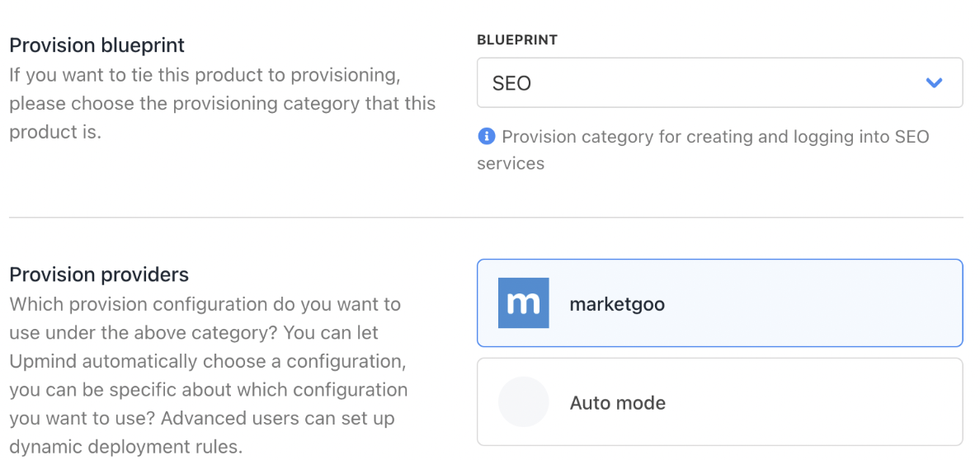Screen dimensions: 980x460
Task: Click the 'BLUEPRINT' field label
Action: coord(517,40)
